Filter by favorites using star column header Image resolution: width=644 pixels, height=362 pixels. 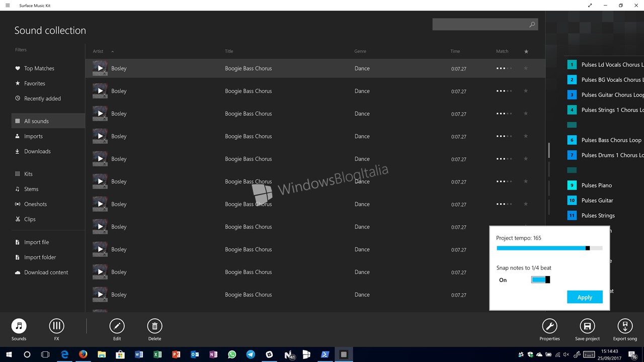526,51
